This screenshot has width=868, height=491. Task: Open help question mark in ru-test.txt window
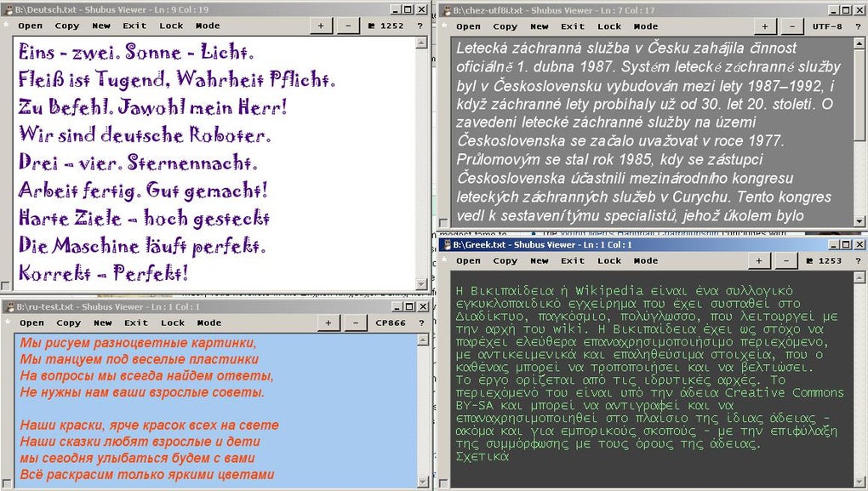coord(422,323)
